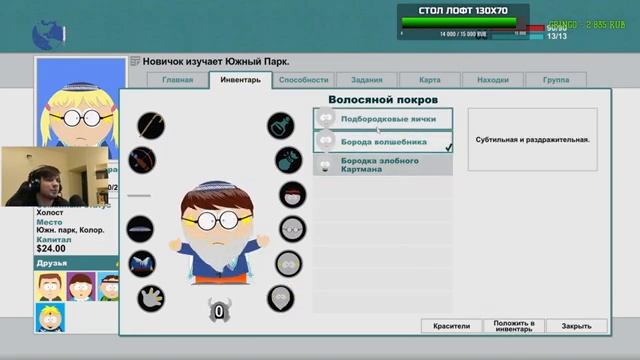Open the first friend avatar on yellow

pos(50,287)
